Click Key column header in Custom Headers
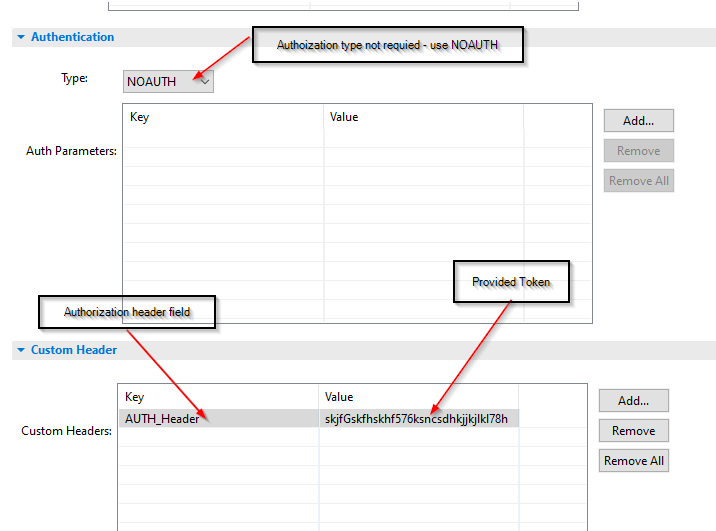The height and width of the screenshot is (531, 716). tap(135, 397)
